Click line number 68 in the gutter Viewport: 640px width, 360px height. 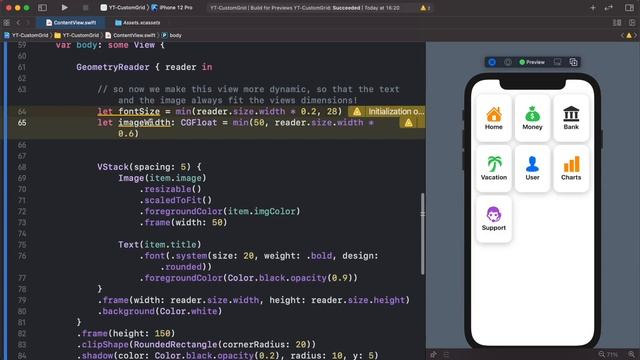(22, 167)
